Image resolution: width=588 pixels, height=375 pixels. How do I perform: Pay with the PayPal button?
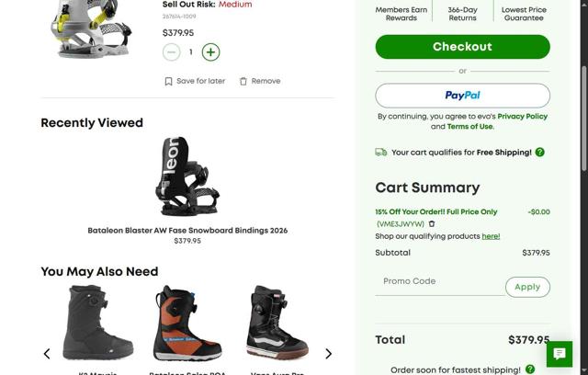462,96
